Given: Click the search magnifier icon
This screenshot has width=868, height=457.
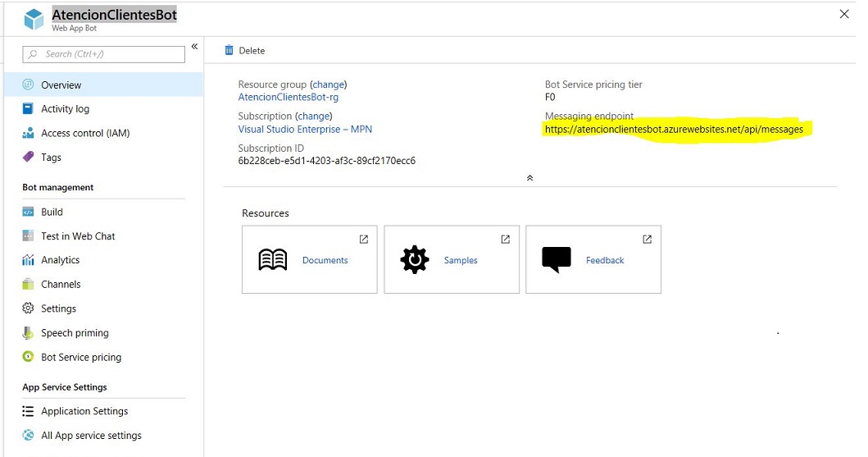Looking at the screenshot, I should point(33,54).
